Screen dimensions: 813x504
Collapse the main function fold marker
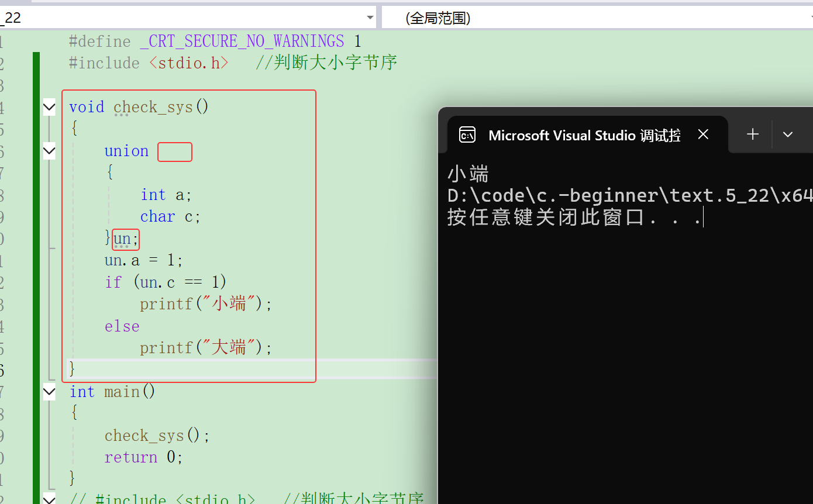49,392
